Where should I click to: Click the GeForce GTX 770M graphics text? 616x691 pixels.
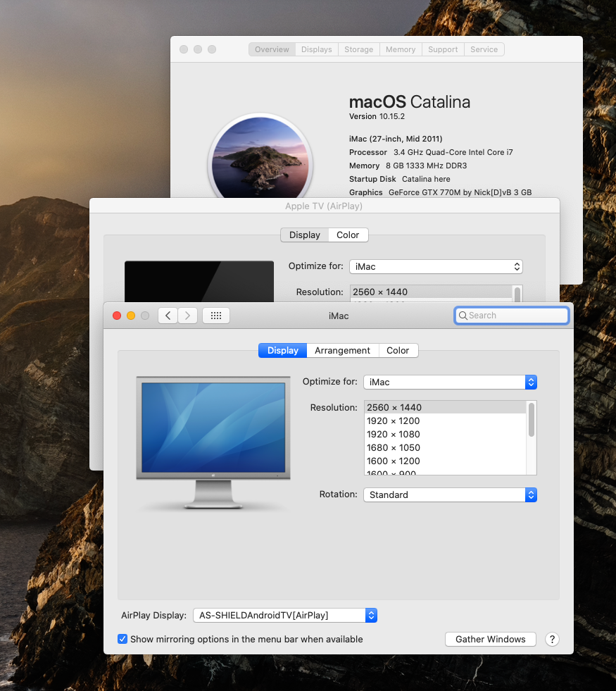(460, 192)
